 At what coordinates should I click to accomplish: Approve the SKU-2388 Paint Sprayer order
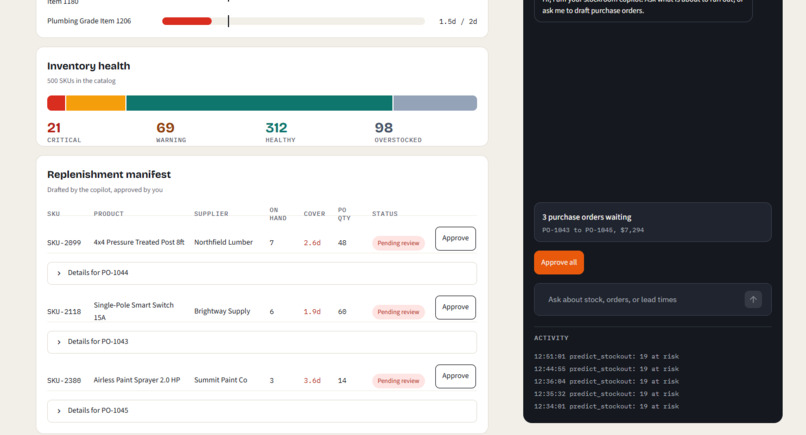pyautogui.click(x=455, y=376)
